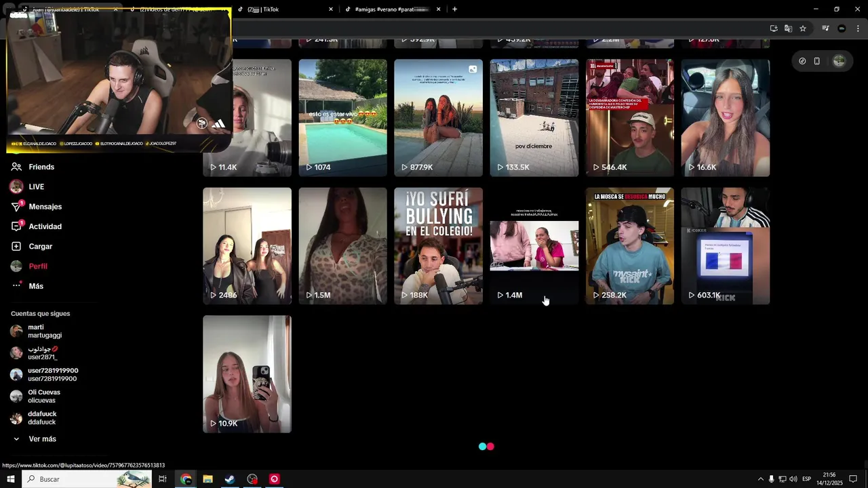The image size is (868, 488).
Task: Open Windows notification center
Action: tap(853, 479)
